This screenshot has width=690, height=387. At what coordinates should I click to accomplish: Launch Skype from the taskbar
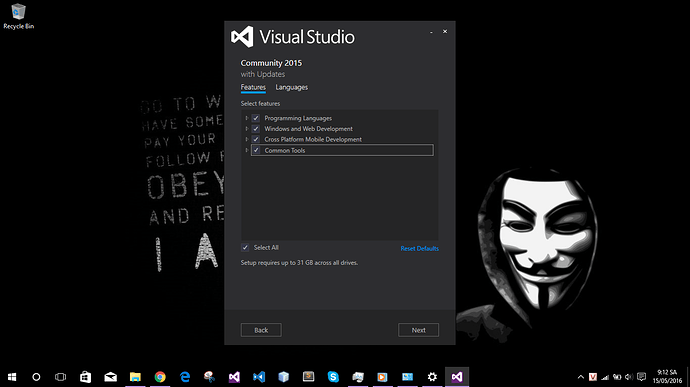pos(333,377)
